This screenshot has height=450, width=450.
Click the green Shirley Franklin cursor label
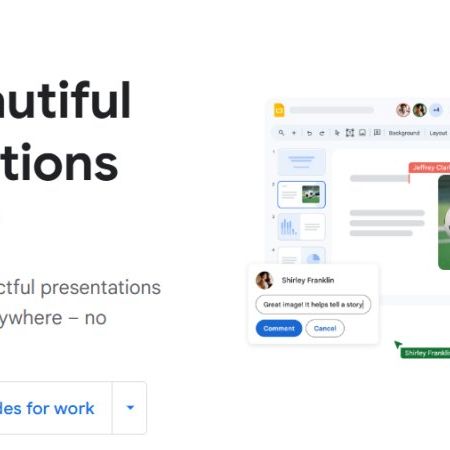425,353
